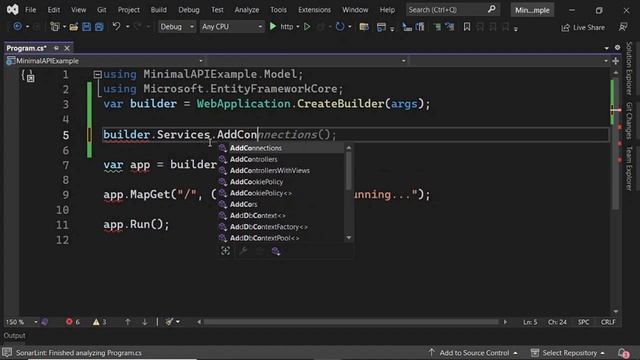
Task: Click the open file folder icon
Action: pyautogui.click(x=73, y=27)
